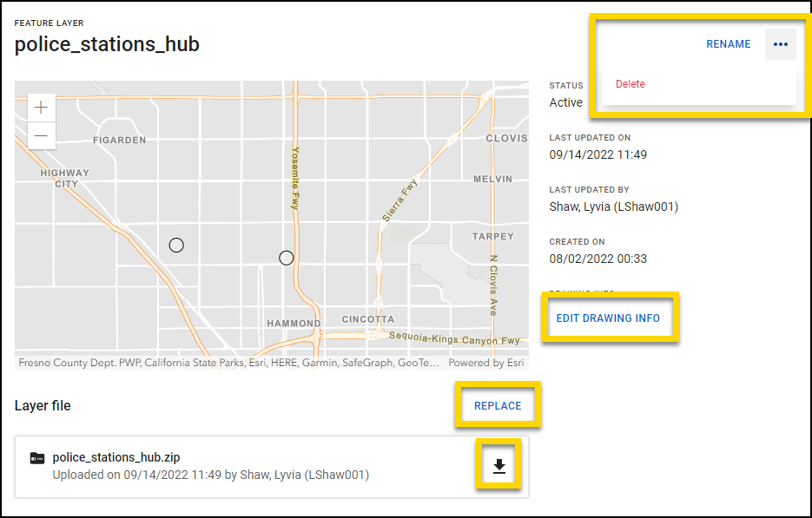Select the circle marker near Yosemite Fwy

[x=287, y=257]
